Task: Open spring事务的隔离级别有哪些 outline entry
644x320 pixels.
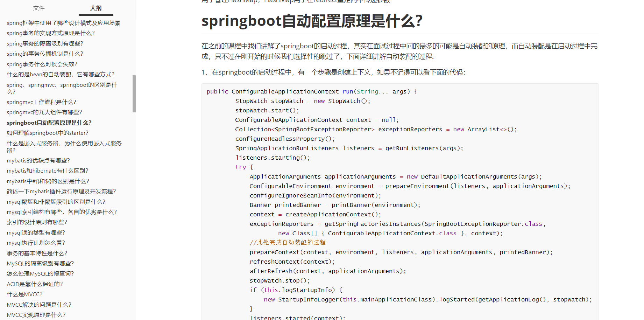Action: tap(45, 44)
